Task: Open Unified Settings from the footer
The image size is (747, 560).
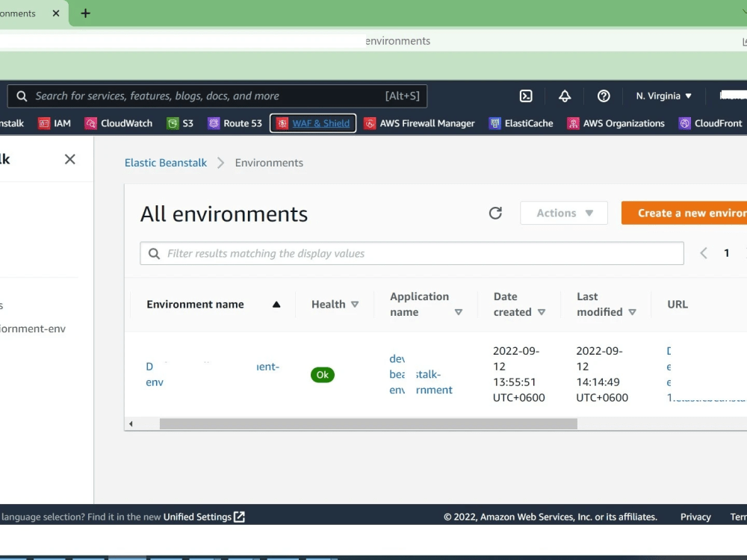Action: (x=199, y=516)
